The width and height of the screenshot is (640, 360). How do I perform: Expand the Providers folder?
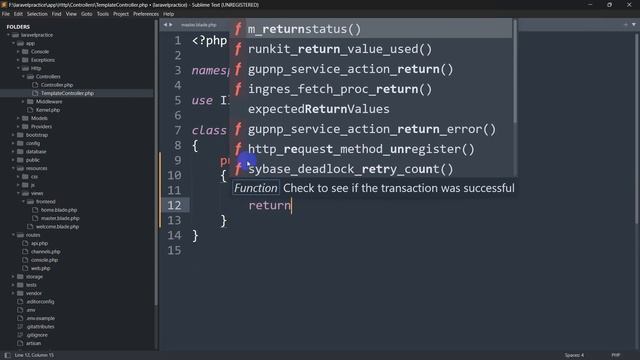pyautogui.click(x=18, y=127)
